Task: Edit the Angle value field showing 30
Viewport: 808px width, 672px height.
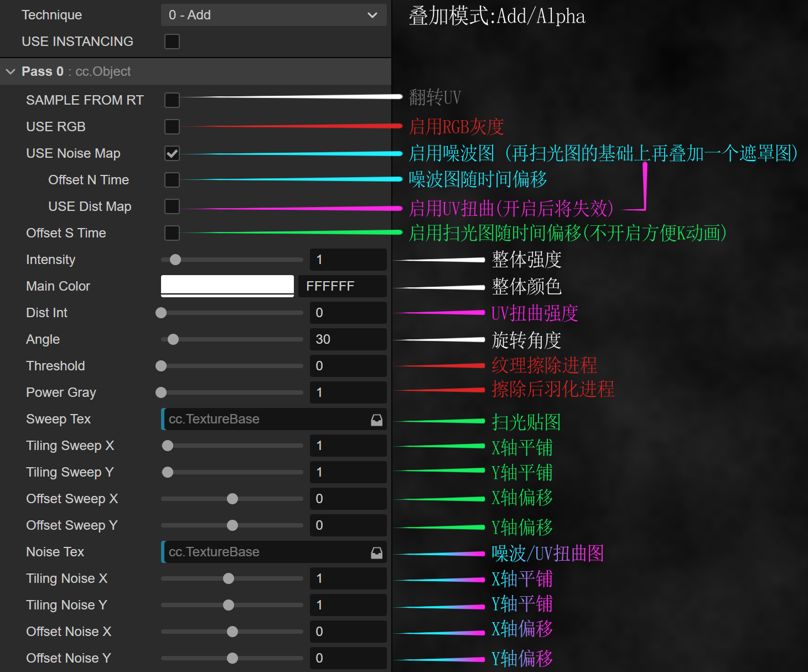Action: (x=348, y=339)
